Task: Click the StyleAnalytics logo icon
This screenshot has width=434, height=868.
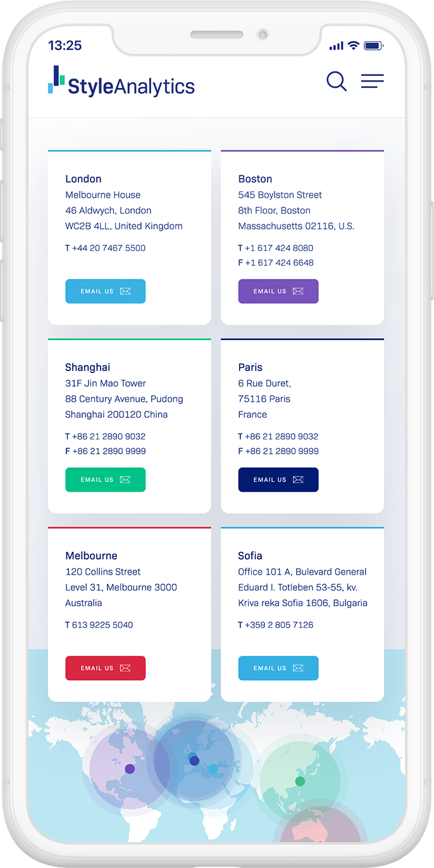Action: [x=56, y=80]
